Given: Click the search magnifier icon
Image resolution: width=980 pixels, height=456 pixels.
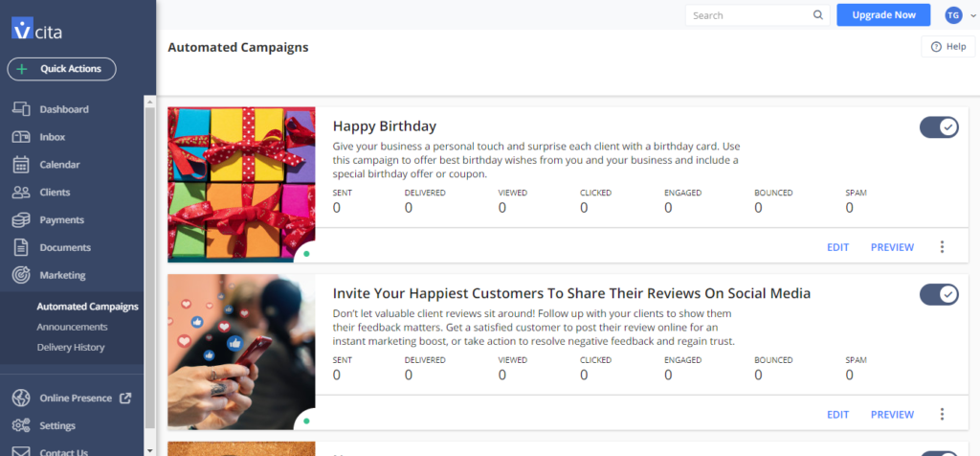Looking at the screenshot, I should [x=818, y=15].
